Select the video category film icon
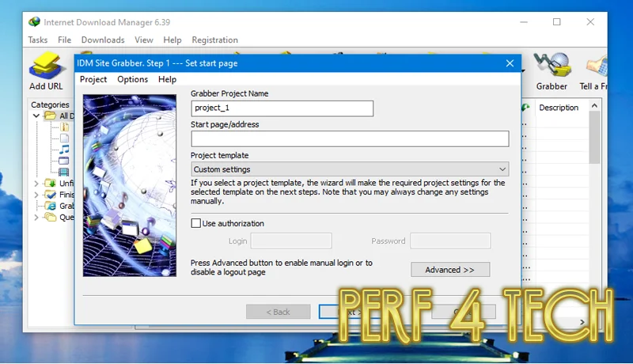Screen dimensions: 633x364 coord(64,172)
